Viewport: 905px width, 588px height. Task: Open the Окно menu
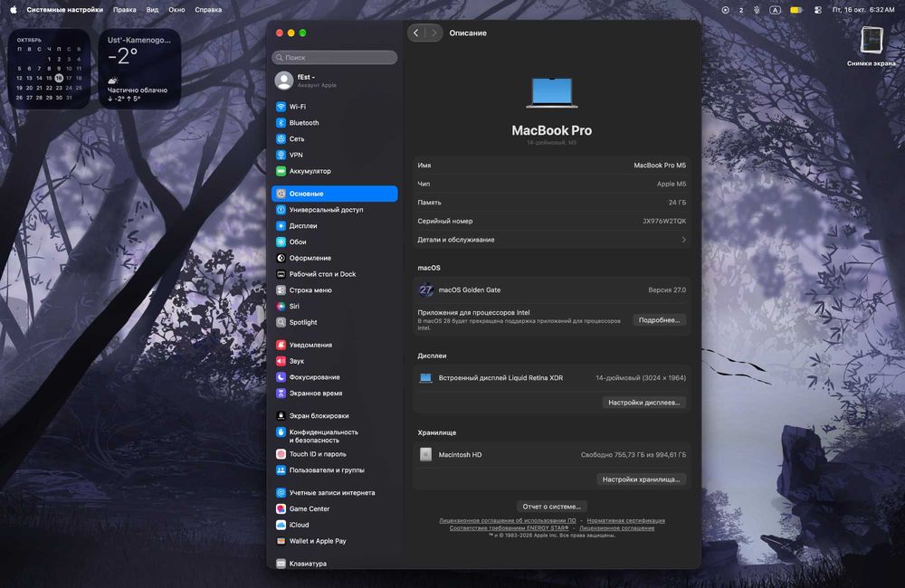[x=176, y=10]
